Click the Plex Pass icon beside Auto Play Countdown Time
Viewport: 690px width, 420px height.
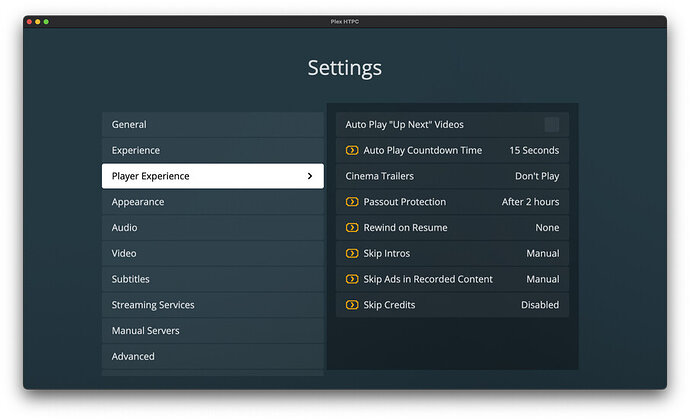coord(352,150)
